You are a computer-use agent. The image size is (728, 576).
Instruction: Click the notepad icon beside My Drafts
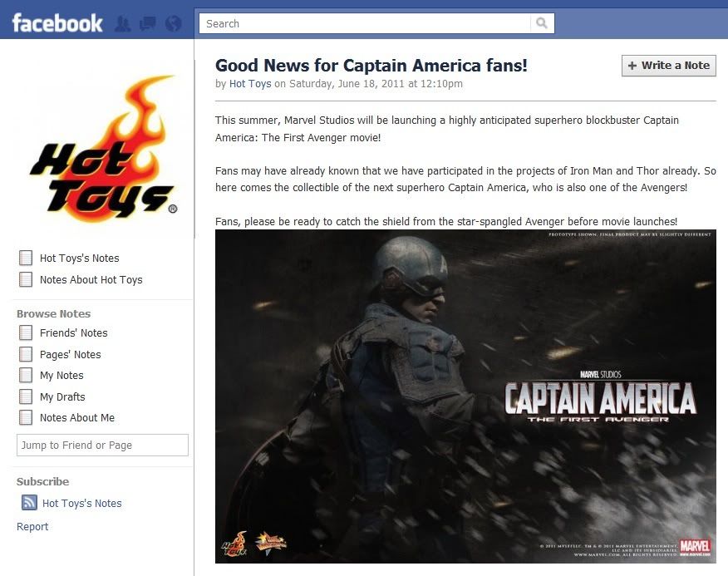(x=26, y=396)
